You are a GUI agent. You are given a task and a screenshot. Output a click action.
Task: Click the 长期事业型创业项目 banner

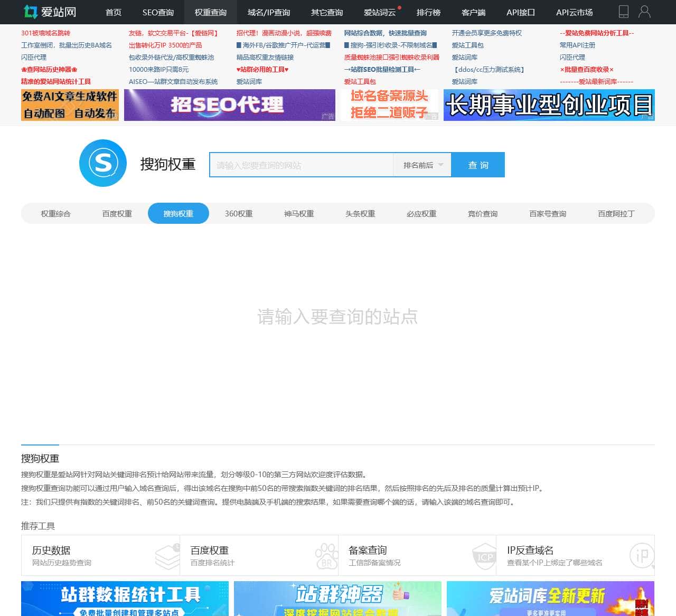click(x=549, y=105)
